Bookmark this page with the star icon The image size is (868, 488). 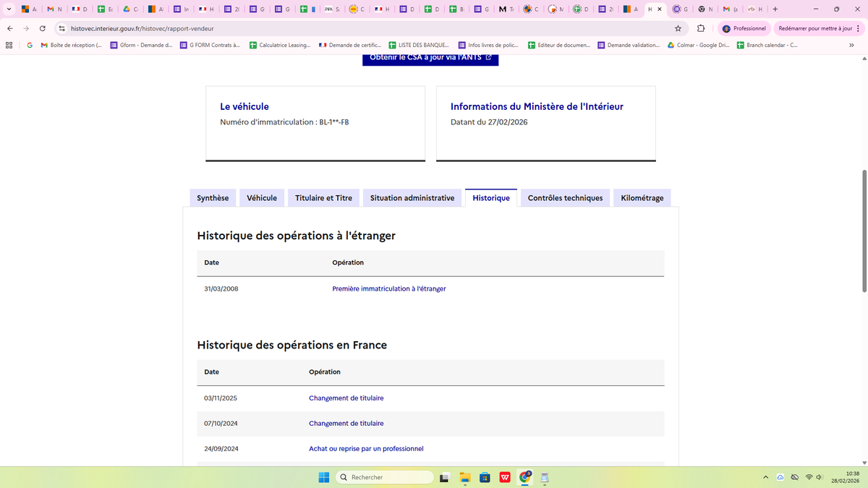click(x=678, y=28)
